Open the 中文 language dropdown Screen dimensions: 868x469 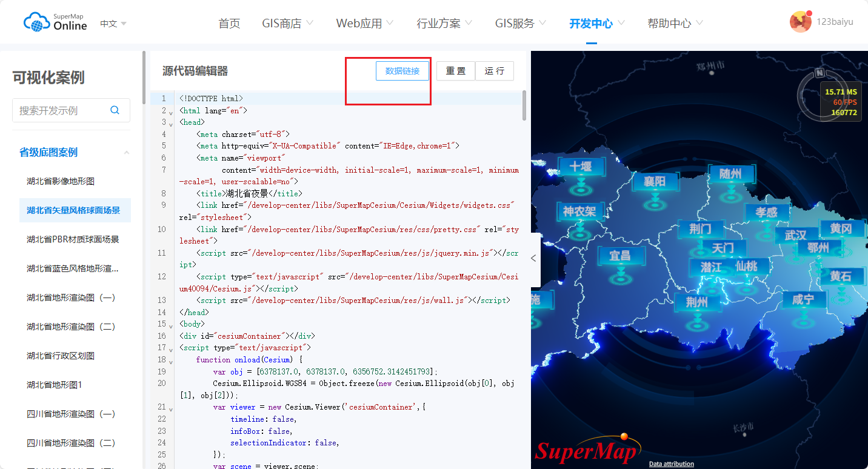pos(113,24)
